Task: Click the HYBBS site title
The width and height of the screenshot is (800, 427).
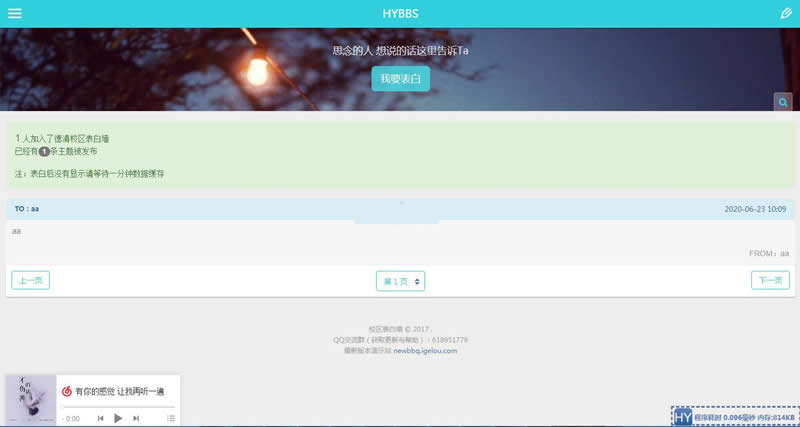Action: tap(400, 14)
